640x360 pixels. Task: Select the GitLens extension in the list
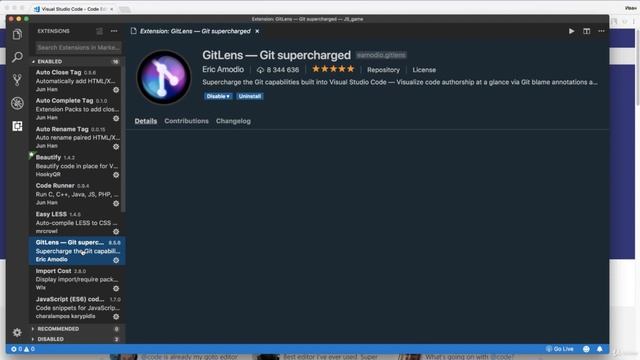tap(77, 251)
